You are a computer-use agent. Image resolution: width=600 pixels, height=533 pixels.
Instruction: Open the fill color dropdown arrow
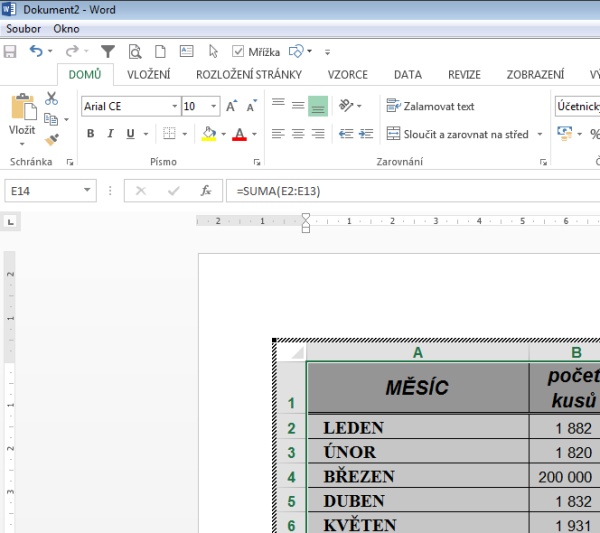click(223, 134)
